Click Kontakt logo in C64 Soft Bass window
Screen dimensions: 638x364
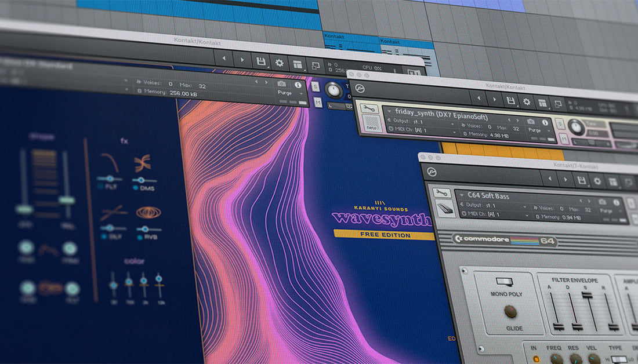coord(432,173)
